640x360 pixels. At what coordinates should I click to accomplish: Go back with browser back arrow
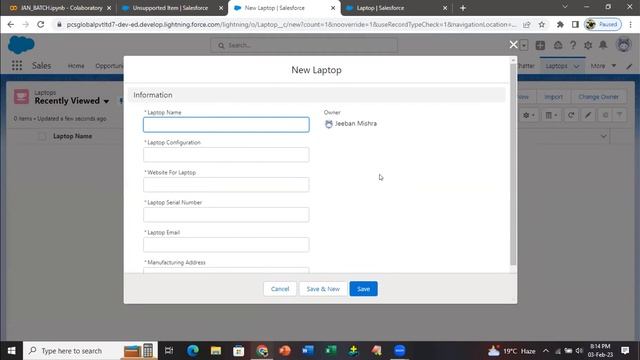click(11, 24)
